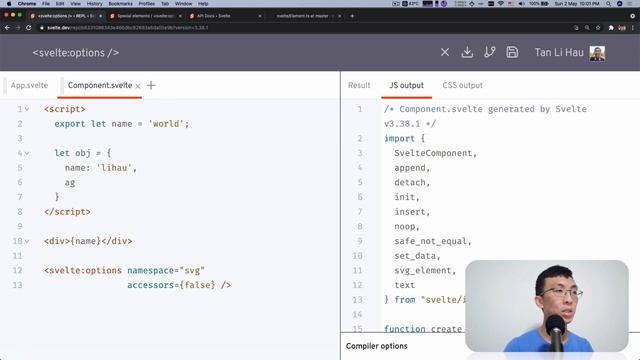Go back in Chrome browser

pyautogui.click(x=7, y=28)
